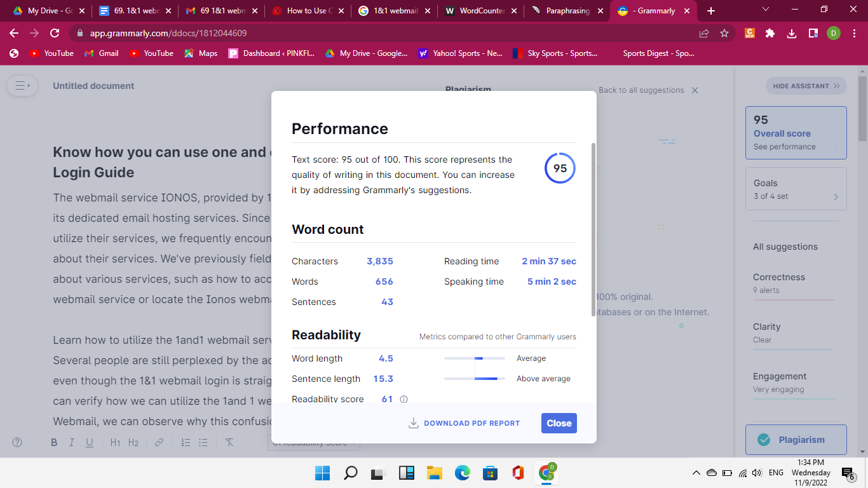The image size is (868, 488).
Task: Open the Yahoo! Sports bookmark
Action: tap(461, 53)
